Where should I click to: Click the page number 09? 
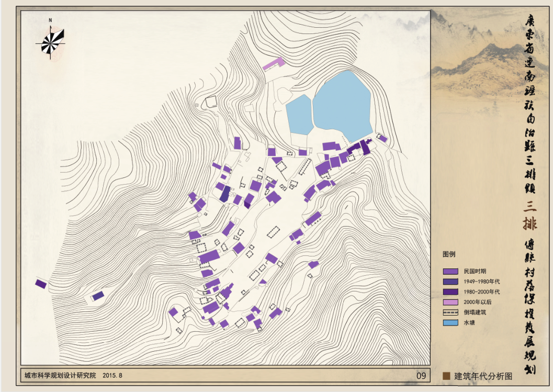pos(421,376)
